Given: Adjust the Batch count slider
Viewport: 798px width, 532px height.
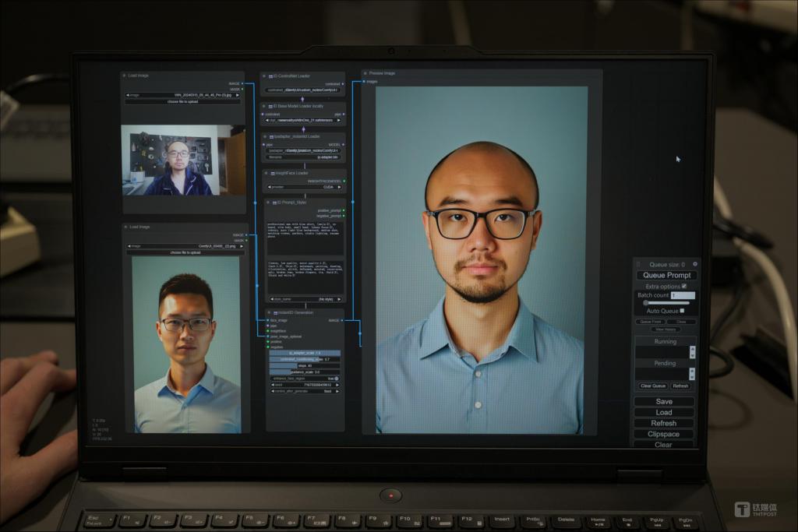Looking at the screenshot, I should [666, 303].
